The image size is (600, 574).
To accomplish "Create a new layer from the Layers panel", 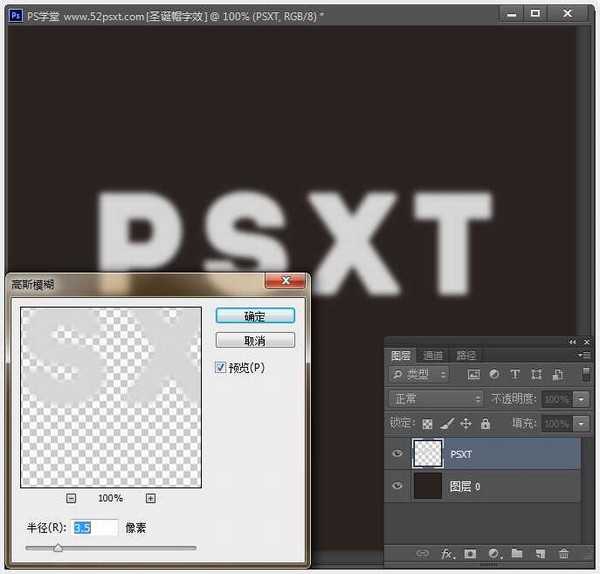I will click(x=540, y=553).
